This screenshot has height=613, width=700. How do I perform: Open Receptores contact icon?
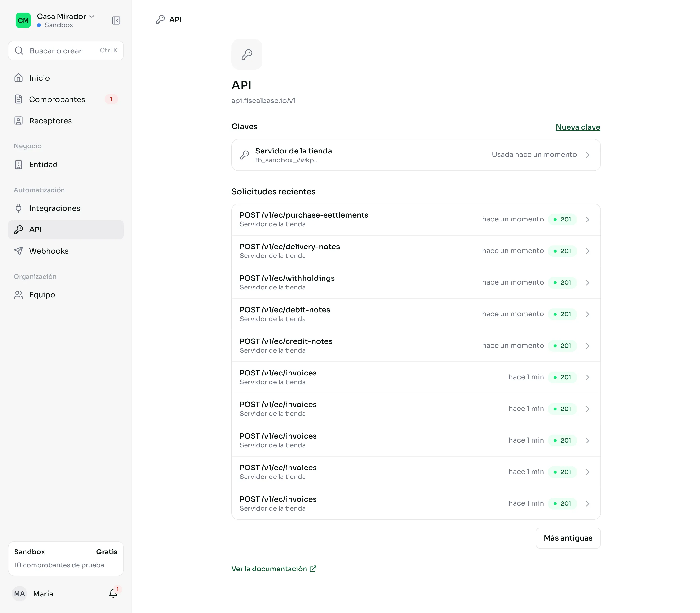(x=18, y=121)
